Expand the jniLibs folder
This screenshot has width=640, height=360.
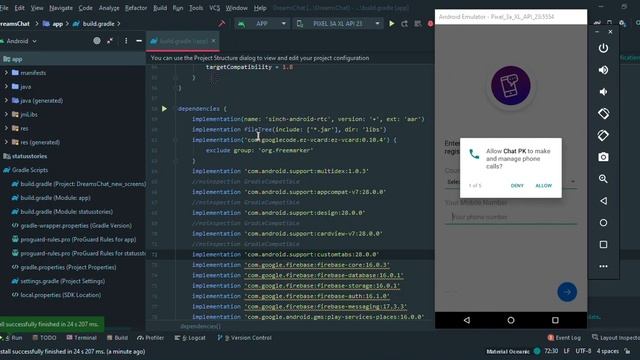click(6, 114)
